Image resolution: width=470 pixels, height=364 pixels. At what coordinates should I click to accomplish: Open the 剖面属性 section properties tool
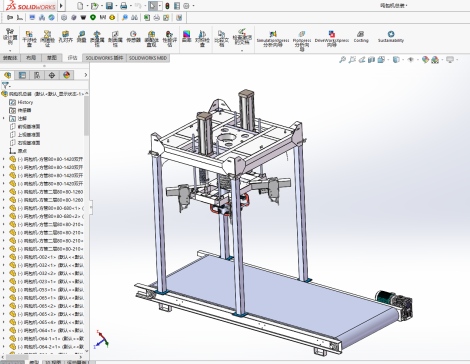click(x=115, y=39)
